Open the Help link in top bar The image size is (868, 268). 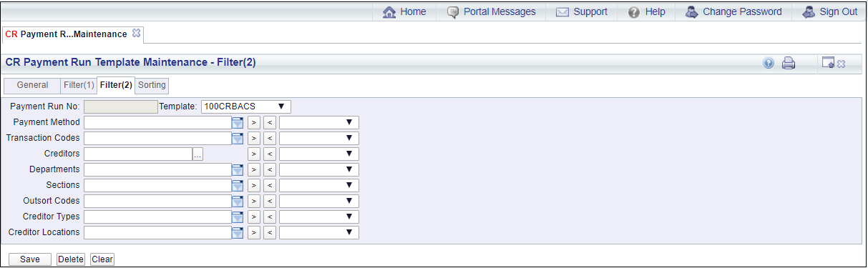click(x=646, y=11)
